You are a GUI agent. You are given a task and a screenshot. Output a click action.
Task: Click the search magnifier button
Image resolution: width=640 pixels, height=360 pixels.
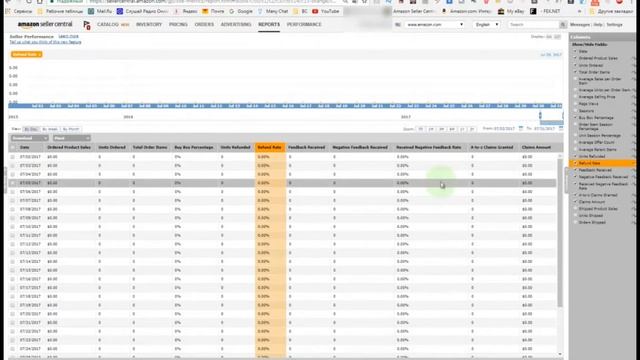coord(563,24)
